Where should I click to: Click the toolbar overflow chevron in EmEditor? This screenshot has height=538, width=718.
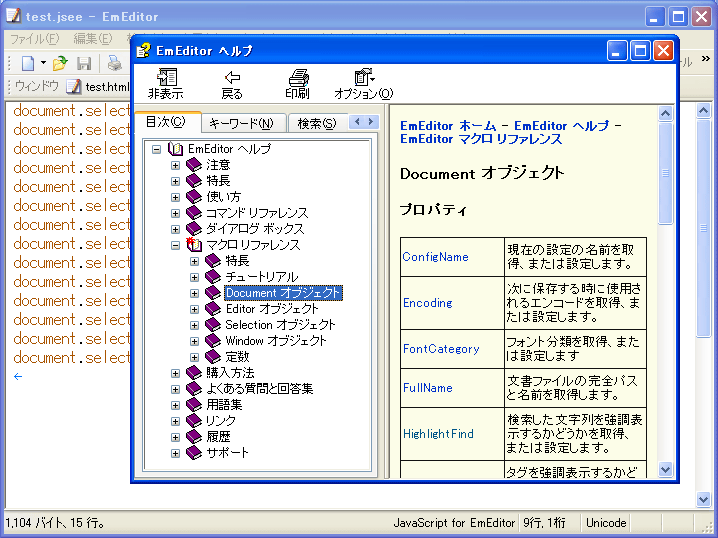pyautogui.click(x=706, y=59)
